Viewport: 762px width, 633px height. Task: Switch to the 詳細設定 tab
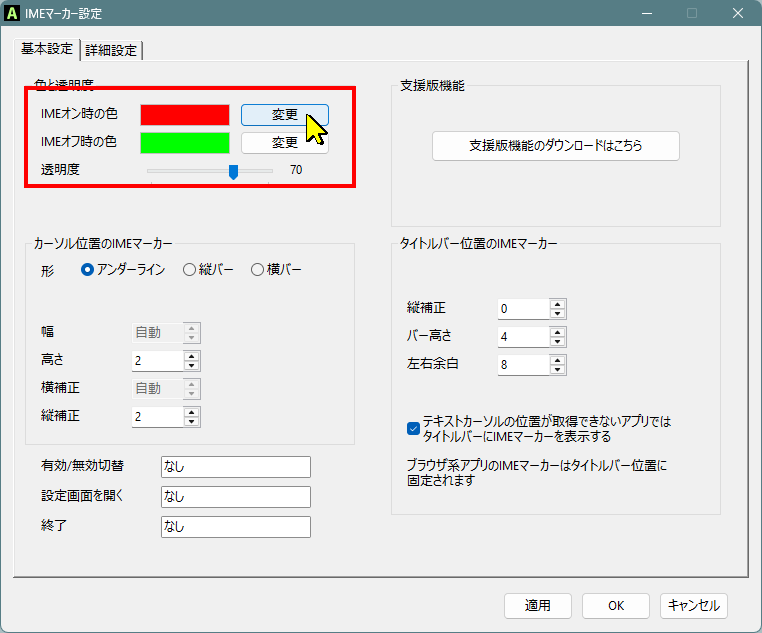pyautogui.click(x=111, y=50)
